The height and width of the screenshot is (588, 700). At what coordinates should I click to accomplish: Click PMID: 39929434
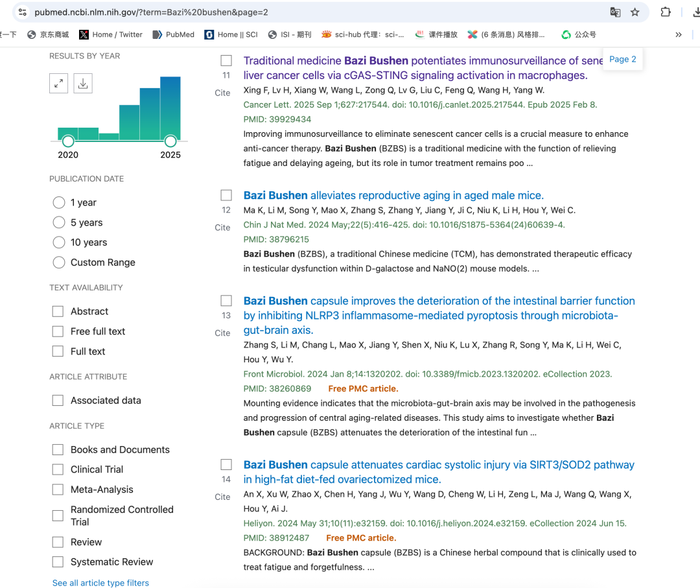pyautogui.click(x=277, y=120)
